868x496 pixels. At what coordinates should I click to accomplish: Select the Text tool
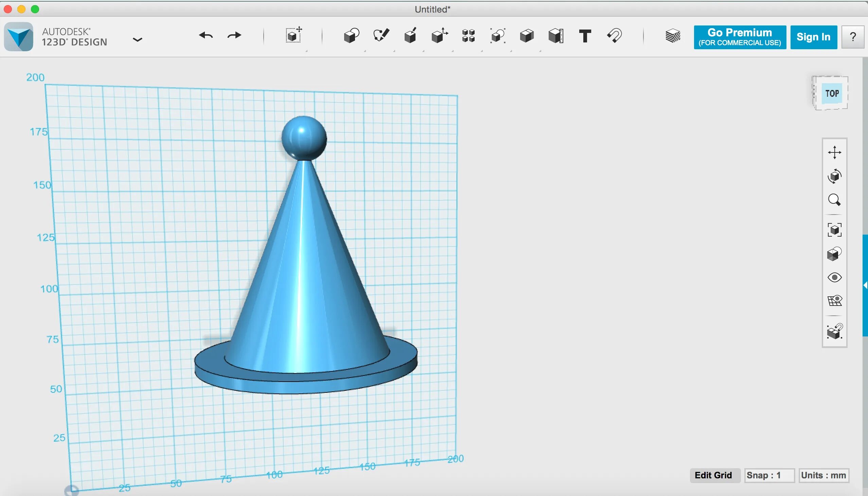585,36
